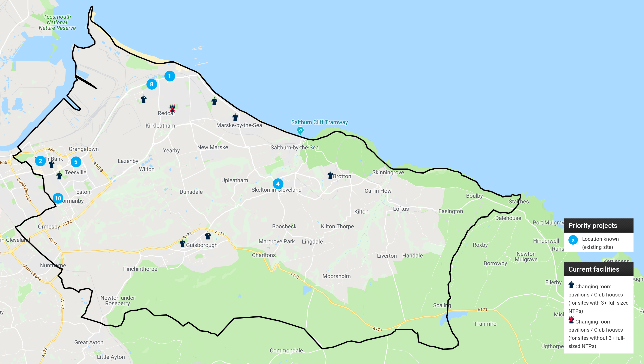Click the Scaling label
The height and width of the screenshot is (364, 644).
coord(442,305)
